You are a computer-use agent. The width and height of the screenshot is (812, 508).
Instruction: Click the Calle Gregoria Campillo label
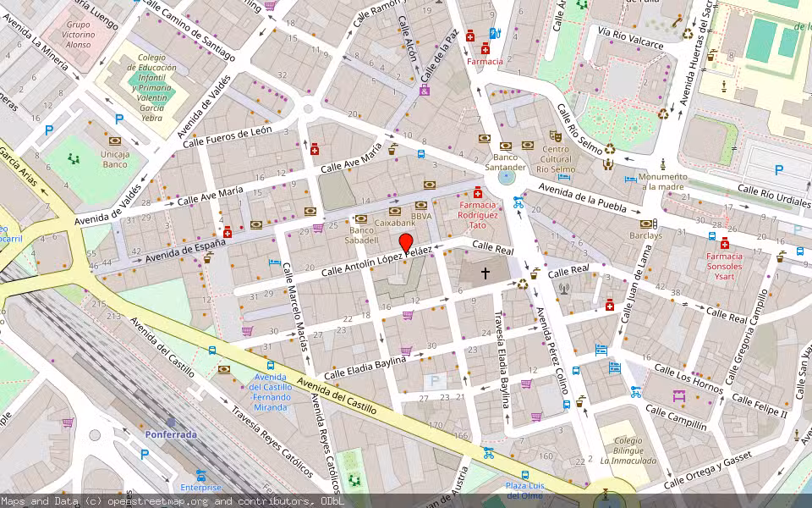tap(747, 338)
